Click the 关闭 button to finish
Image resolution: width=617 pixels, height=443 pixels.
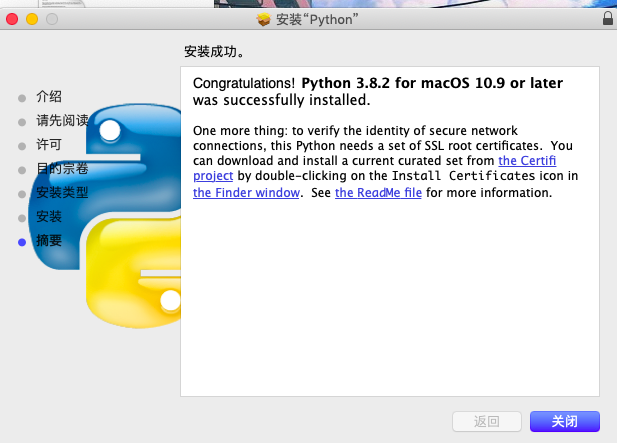tap(565, 421)
